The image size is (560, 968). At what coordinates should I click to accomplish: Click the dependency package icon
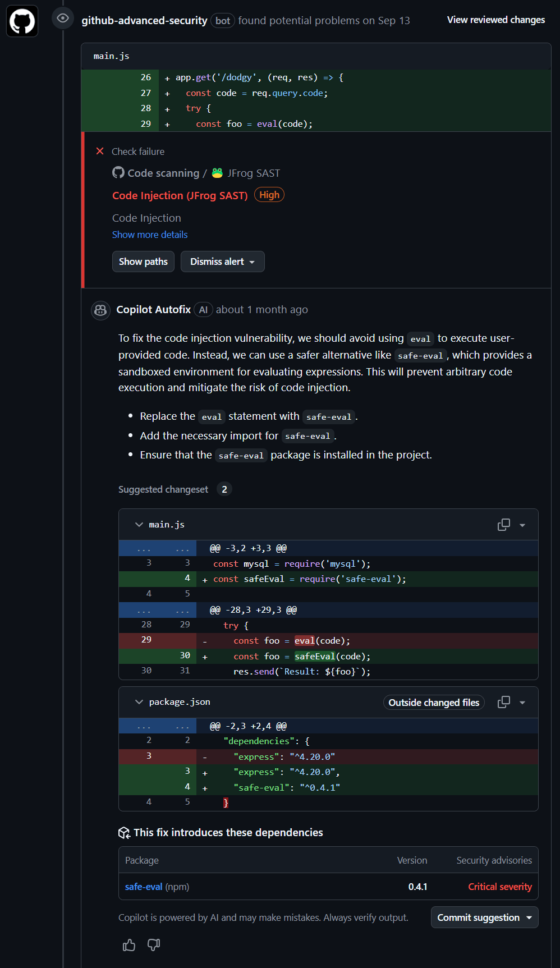pos(124,833)
